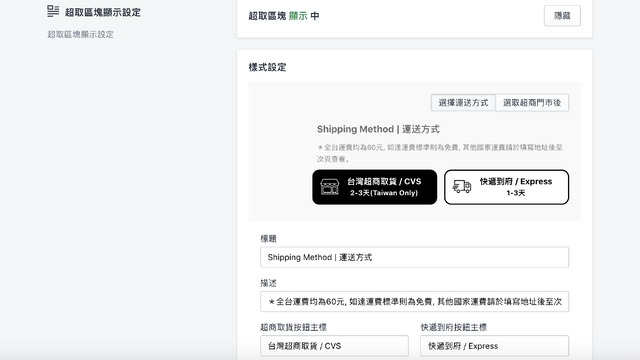Click the 樣式設定 section heading

pyautogui.click(x=267, y=67)
